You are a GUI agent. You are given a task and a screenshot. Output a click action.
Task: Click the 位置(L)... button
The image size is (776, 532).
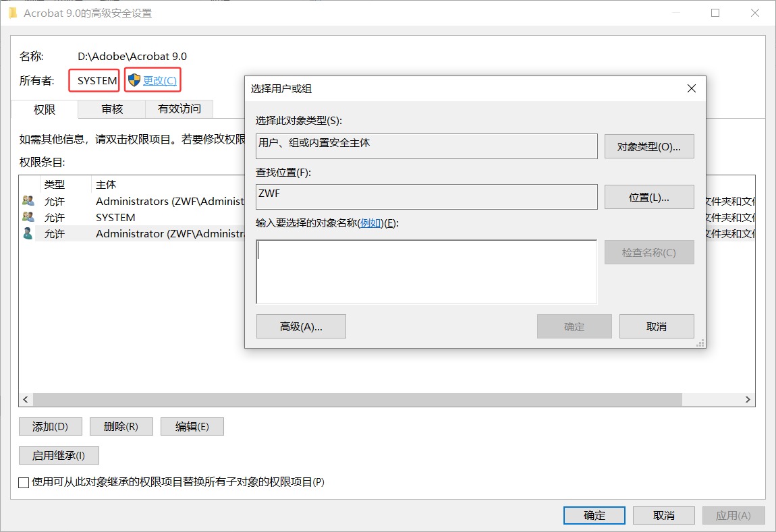[649, 198]
